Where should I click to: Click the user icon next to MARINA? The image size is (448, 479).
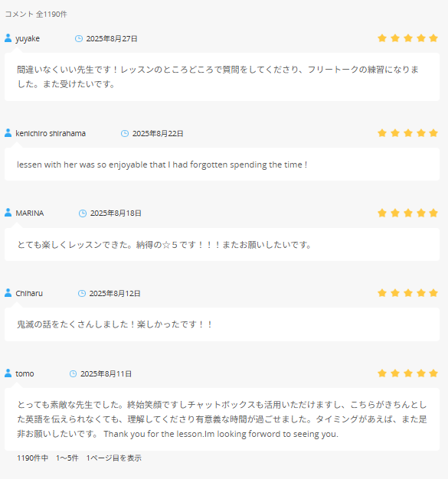click(8, 213)
